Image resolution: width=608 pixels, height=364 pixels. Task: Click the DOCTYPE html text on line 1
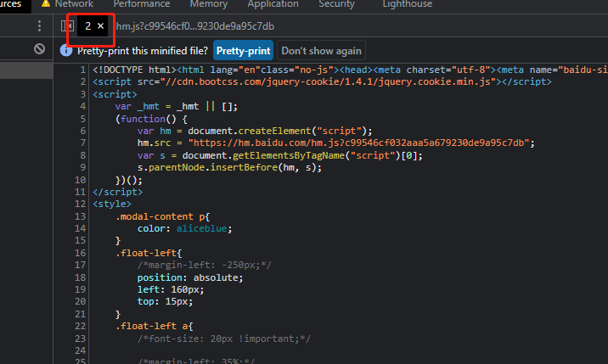click(x=134, y=70)
